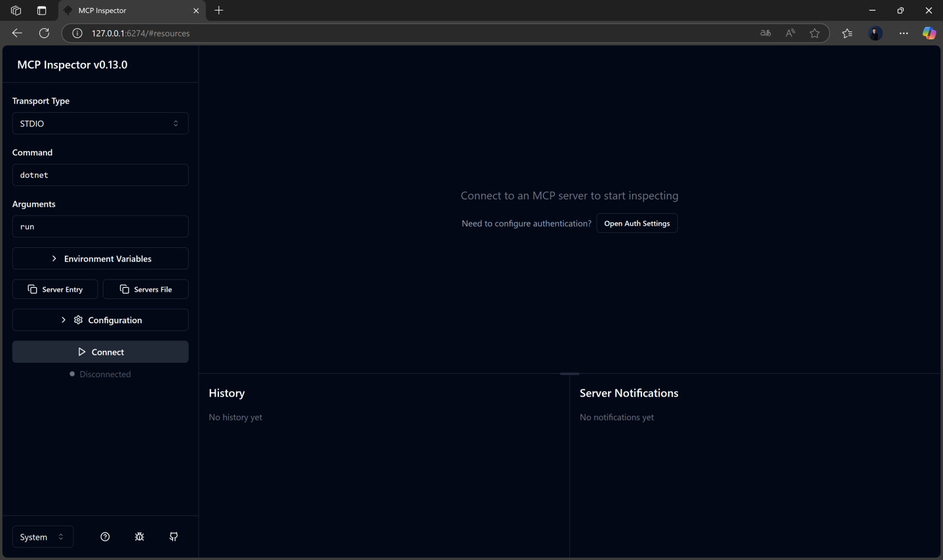Toggle the vertical tab actions menu

[42, 10]
